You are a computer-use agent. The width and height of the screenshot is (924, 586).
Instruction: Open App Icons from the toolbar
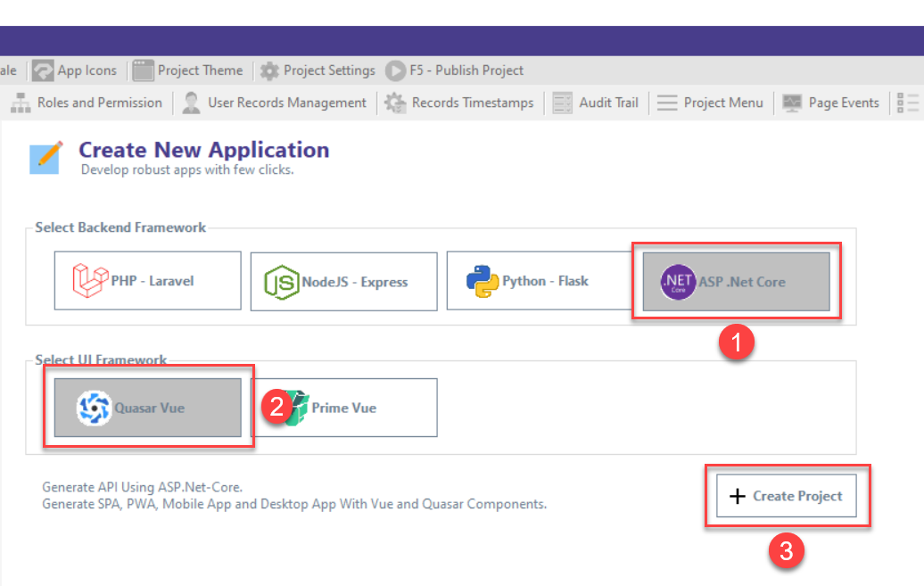pyautogui.click(x=75, y=70)
